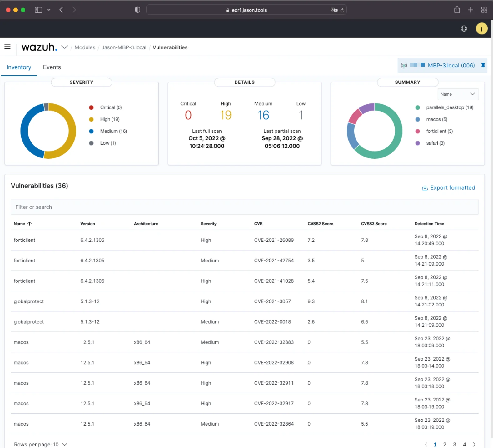
Task: Jump to page 4 of vulnerabilities
Action: coord(465,444)
